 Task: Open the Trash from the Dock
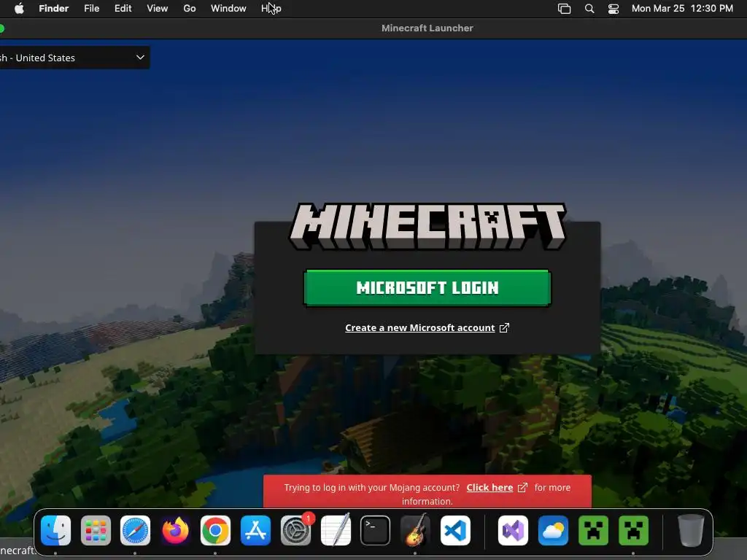691,530
